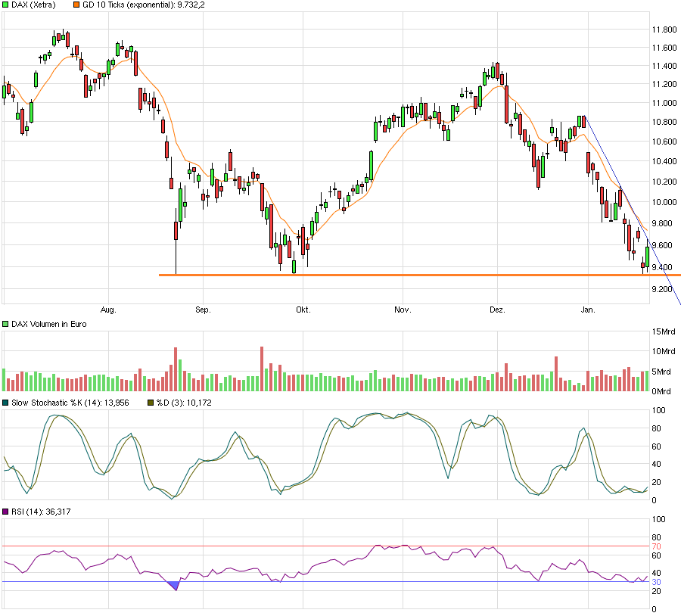This screenshot has height=616, width=681.
Task: Click the purple RSI (14) legend swatch
Action: 5,512
